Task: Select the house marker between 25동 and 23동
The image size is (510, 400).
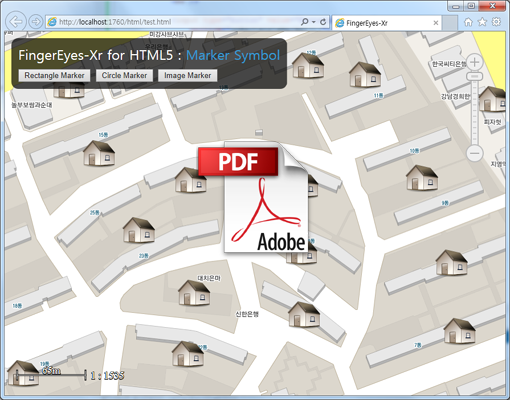Action: pos(139,230)
